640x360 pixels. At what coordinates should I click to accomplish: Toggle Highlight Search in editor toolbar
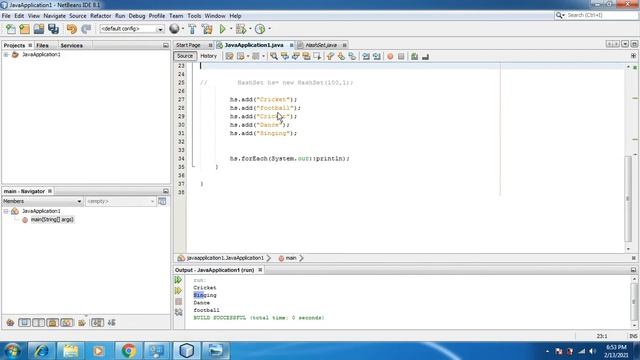pos(306,56)
